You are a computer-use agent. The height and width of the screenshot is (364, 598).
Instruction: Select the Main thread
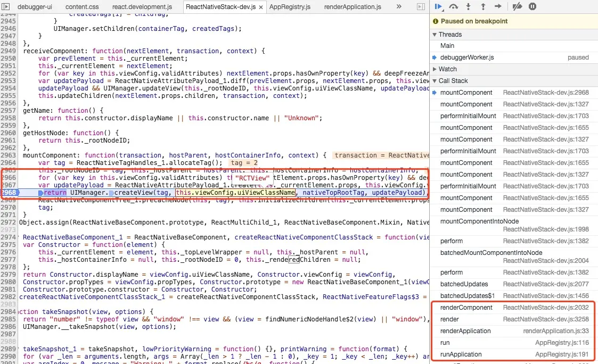tap(514, 46)
